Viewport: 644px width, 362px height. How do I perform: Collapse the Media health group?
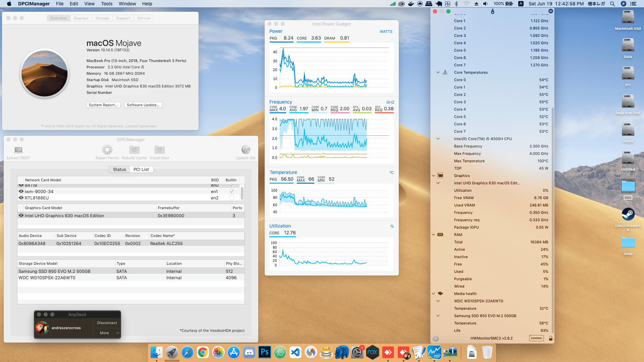click(x=433, y=294)
